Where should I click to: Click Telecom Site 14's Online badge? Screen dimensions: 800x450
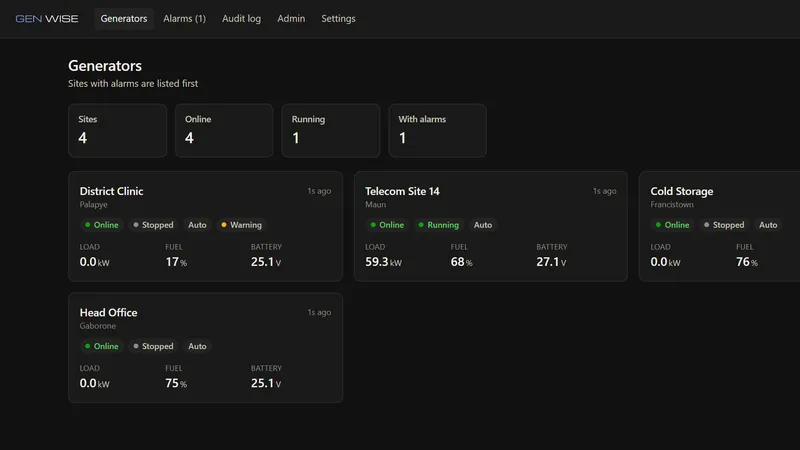coord(387,225)
